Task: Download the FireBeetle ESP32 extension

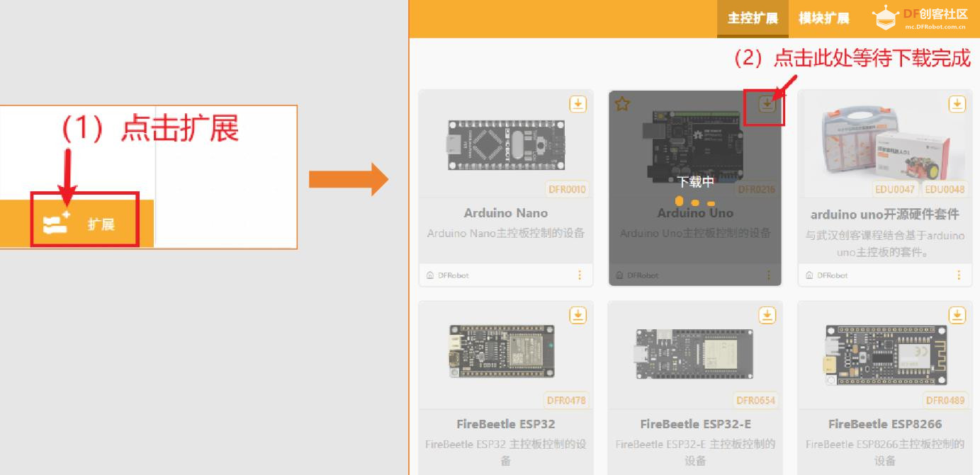Action: (578, 315)
